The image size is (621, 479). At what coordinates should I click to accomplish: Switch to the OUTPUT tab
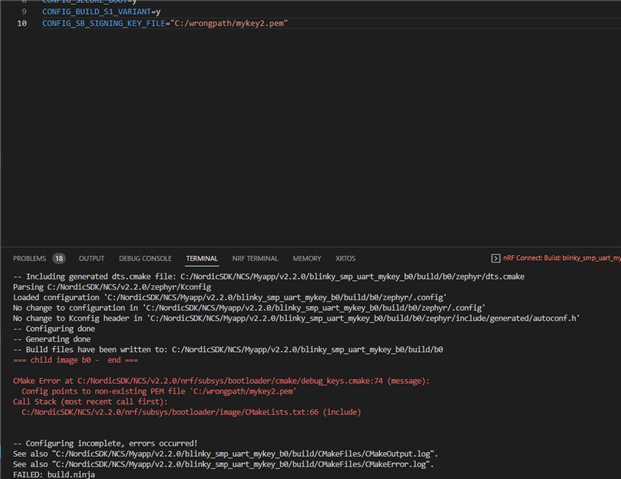pos(91,259)
